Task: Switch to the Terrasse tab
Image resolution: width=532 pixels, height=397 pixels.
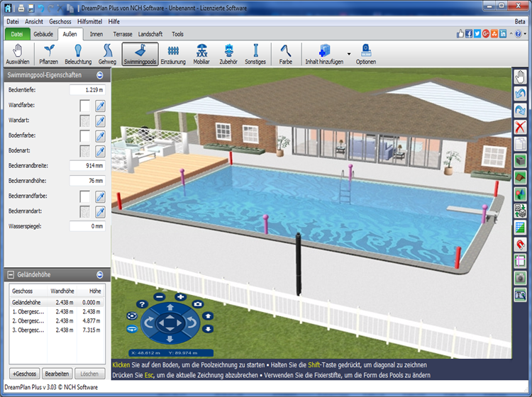Action: 123,34
